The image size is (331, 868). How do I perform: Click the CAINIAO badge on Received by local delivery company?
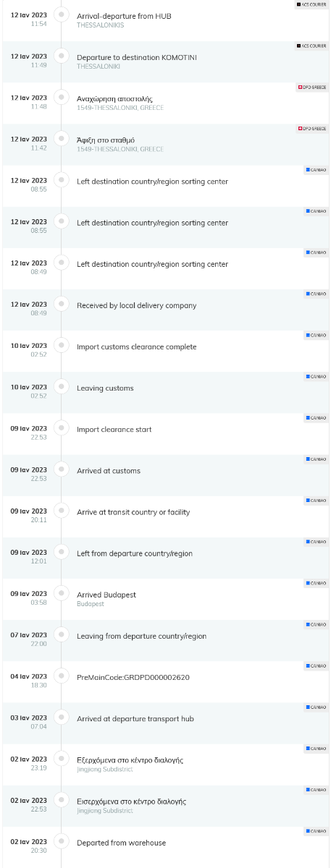316,294
